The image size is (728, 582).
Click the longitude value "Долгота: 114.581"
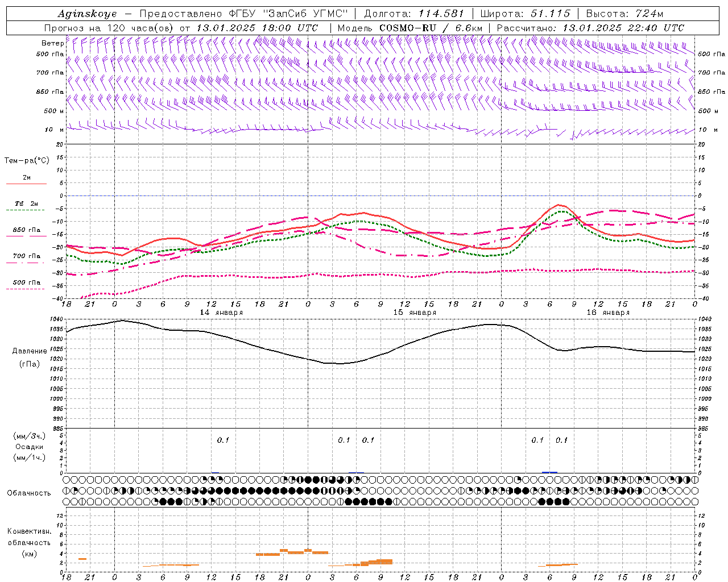pyautogui.click(x=414, y=14)
